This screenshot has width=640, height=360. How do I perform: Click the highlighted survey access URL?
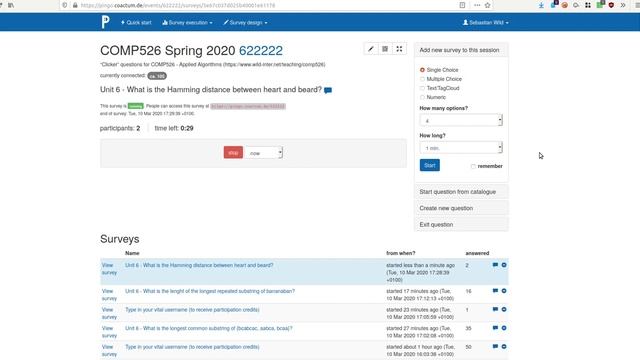(x=248, y=106)
